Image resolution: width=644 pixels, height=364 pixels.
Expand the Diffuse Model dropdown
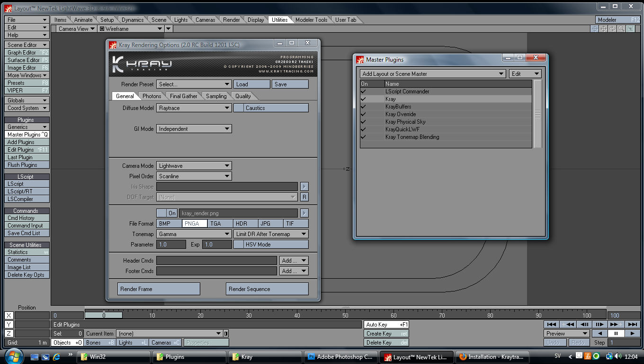(194, 108)
